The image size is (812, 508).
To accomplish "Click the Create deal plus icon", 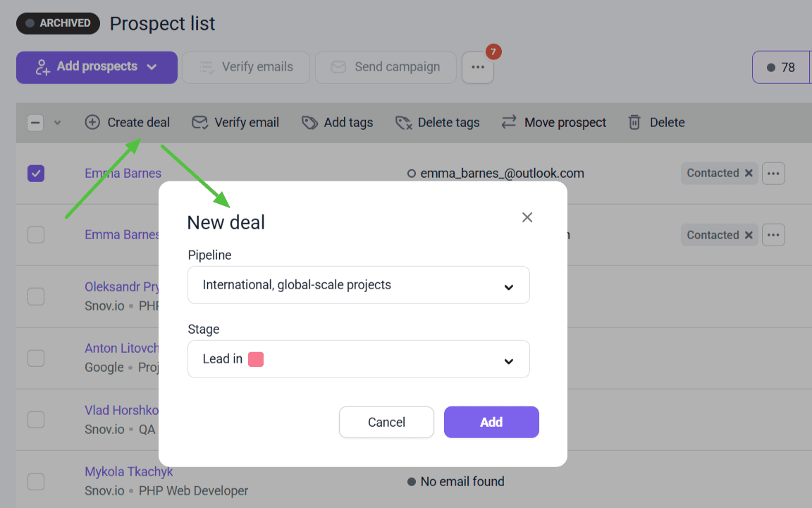I will [x=92, y=123].
